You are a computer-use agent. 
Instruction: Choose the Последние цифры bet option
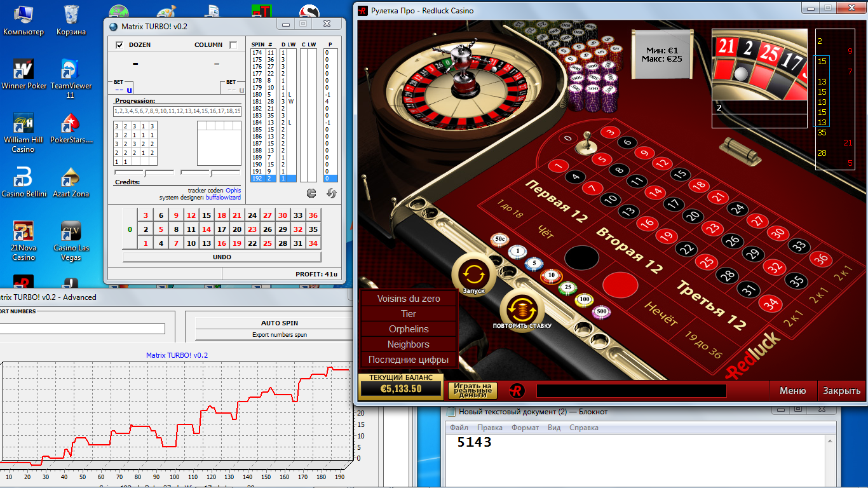click(x=409, y=360)
